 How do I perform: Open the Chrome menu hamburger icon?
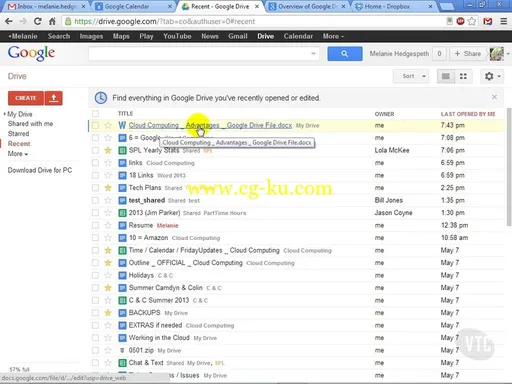(x=504, y=21)
